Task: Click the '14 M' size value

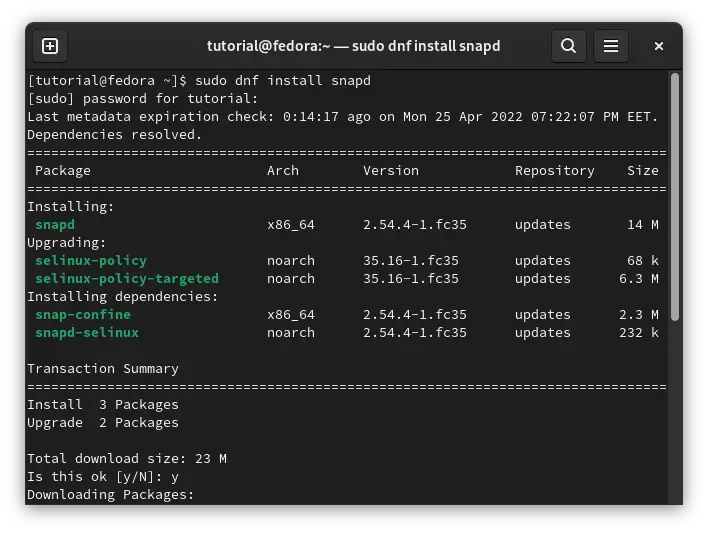Action: pyautogui.click(x=643, y=224)
